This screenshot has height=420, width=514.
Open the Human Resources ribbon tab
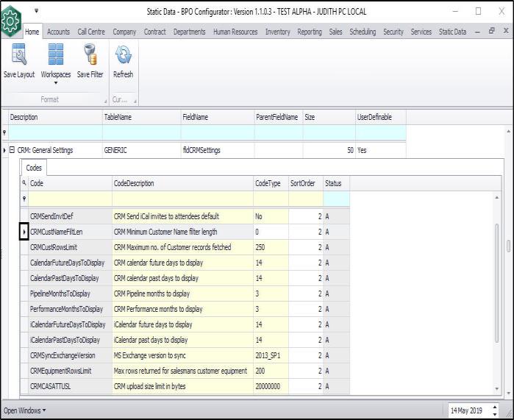click(236, 32)
